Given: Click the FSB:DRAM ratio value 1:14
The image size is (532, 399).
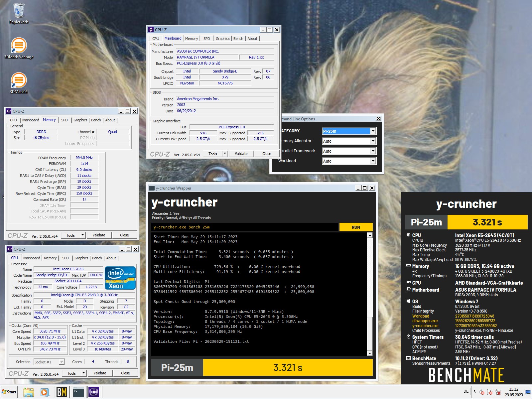Looking at the screenshot, I should [84, 164].
